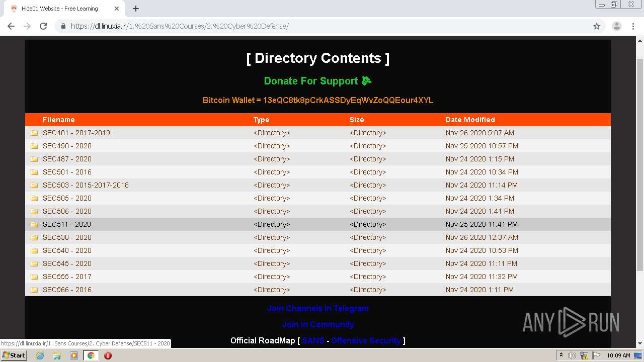Screen dimensions: 644x362
Task: Open the SEC555 - 2017 directory
Action: point(67,277)
